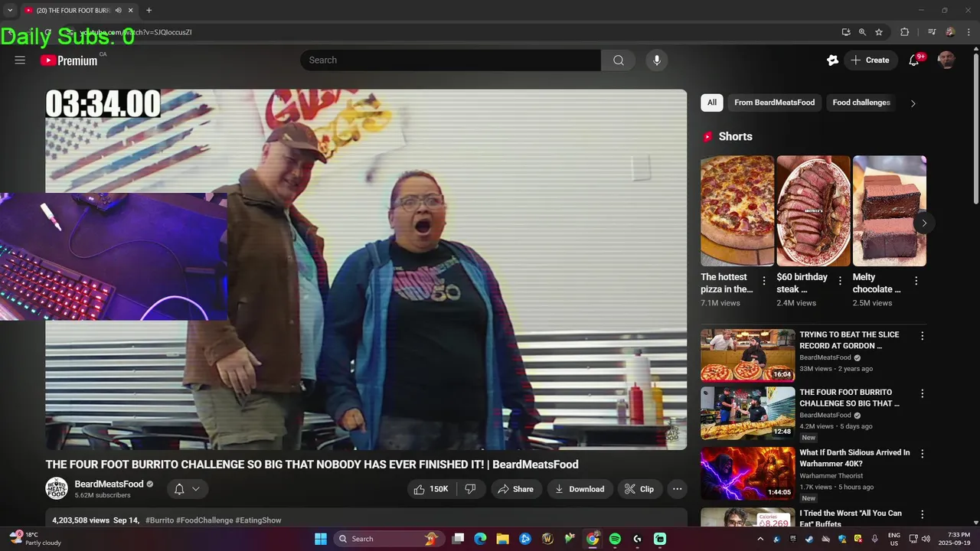Screen dimensions: 980x551
Task: Open the account avatar menu
Action: pyautogui.click(x=946, y=60)
